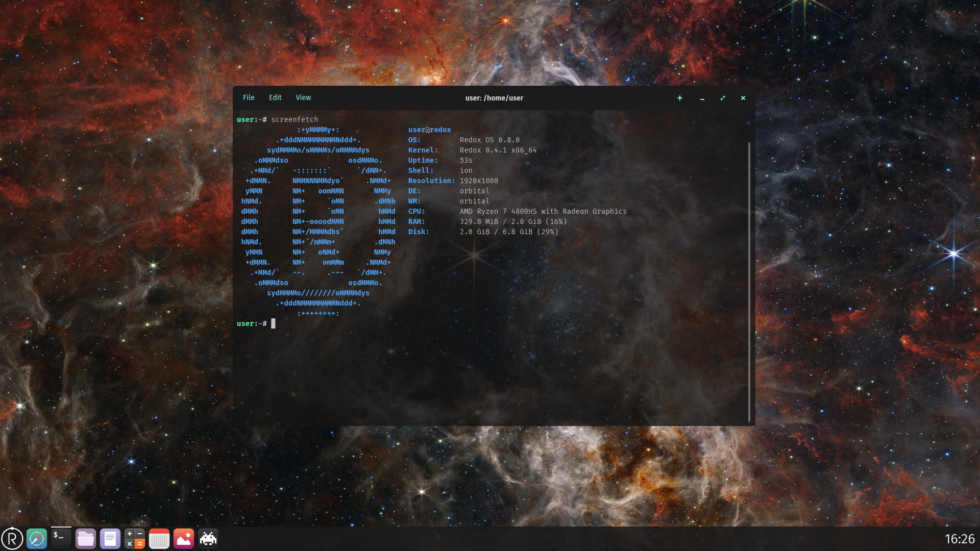This screenshot has width=980, height=551.
Task: Open the File menu
Action: [249, 97]
